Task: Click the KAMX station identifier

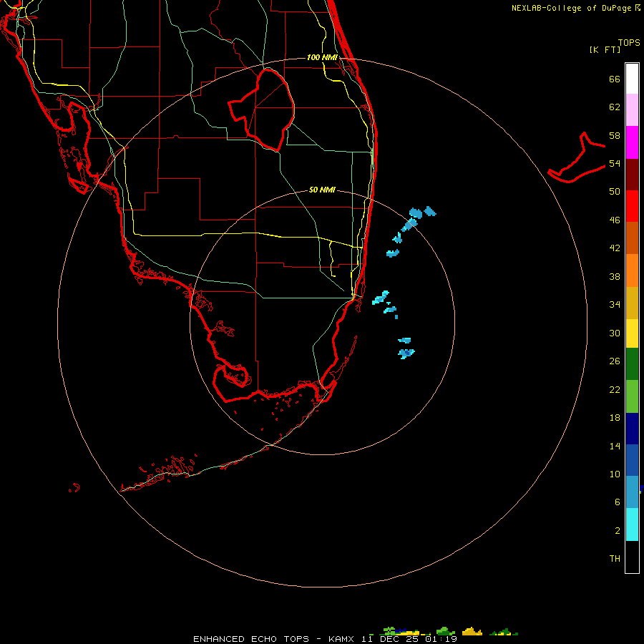Action: click(x=343, y=639)
